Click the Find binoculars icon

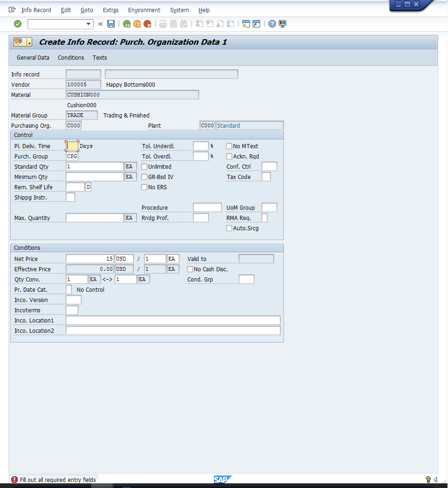173,23
